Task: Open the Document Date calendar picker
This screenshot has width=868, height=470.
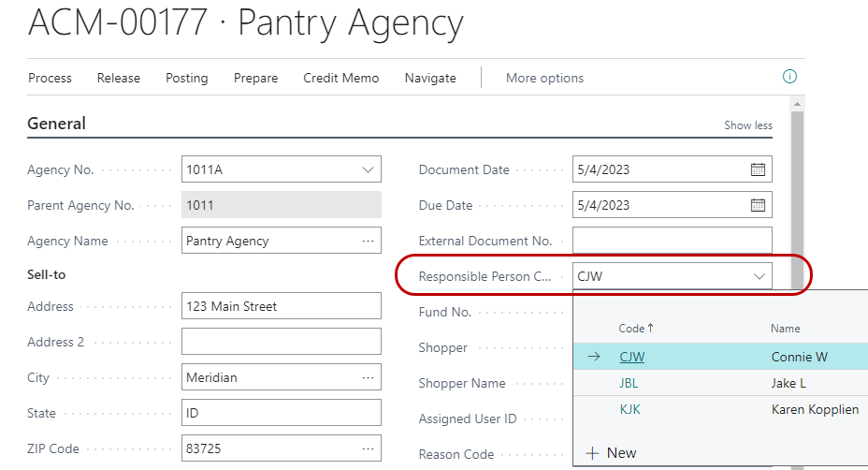Action: (x=758, y=169)
